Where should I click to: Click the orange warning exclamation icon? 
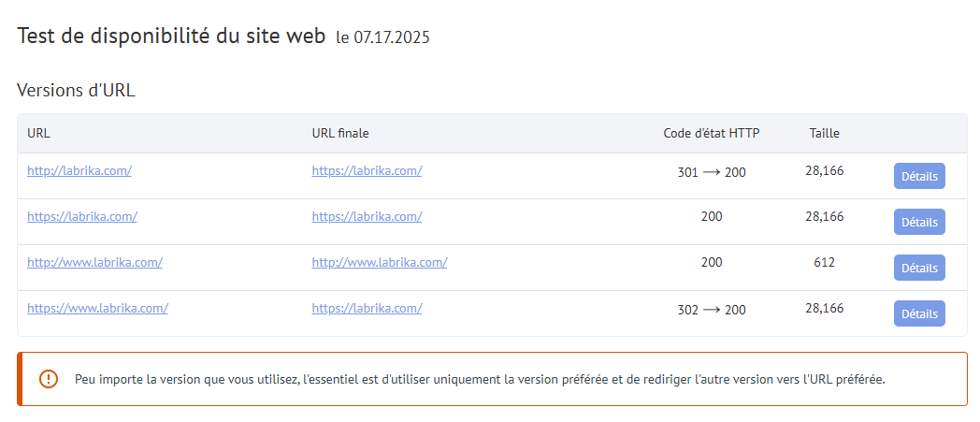[x=48, y=379]
